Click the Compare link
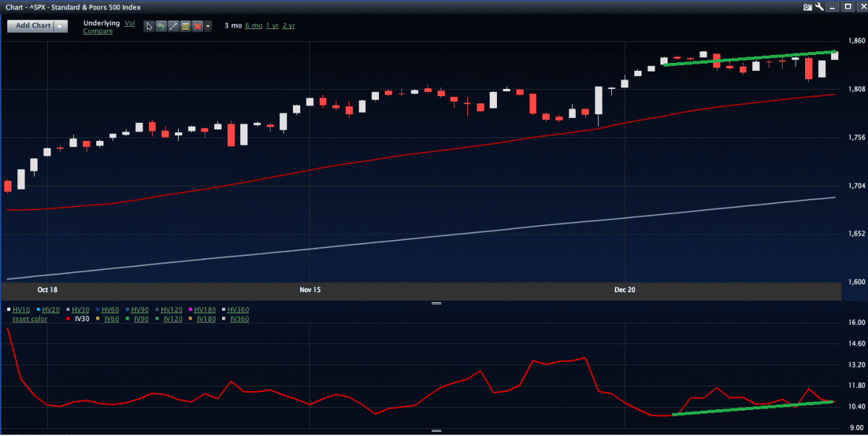 (98, 31)
